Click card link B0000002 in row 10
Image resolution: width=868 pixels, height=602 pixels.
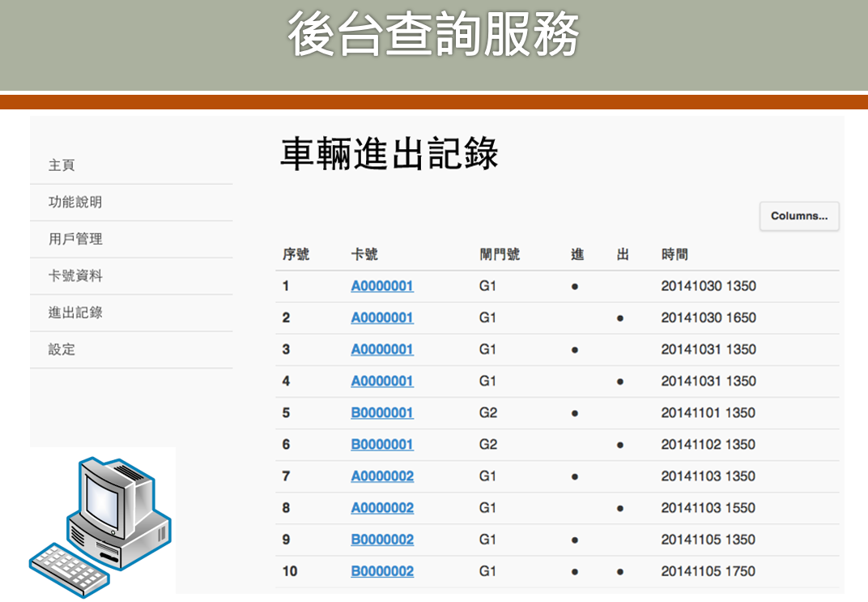(x=382, y=571)
